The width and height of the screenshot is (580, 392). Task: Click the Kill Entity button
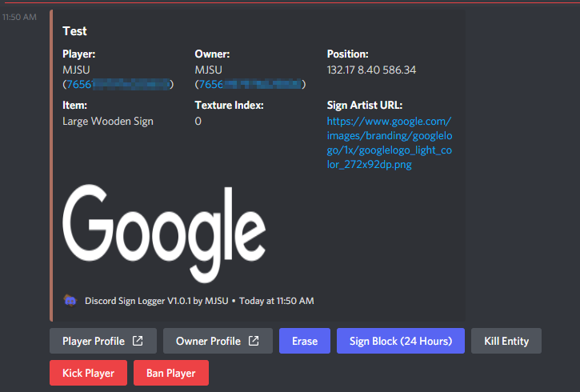506,341
